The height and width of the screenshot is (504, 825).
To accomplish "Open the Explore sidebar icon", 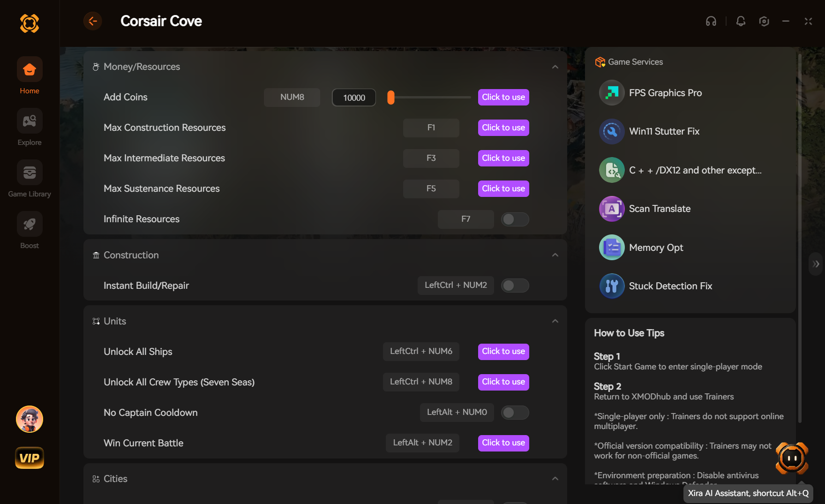I will pyautogui.click(x=30, y=121).
